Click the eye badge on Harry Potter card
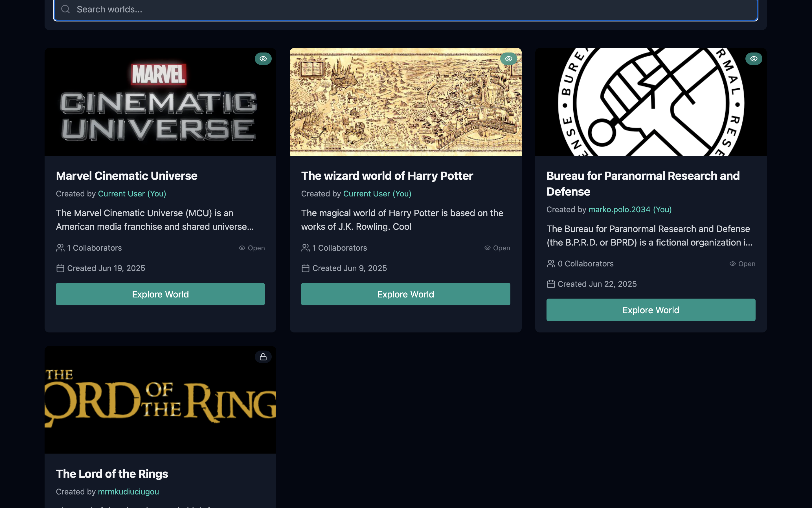The image size is (812, 508). click(508, 59)
